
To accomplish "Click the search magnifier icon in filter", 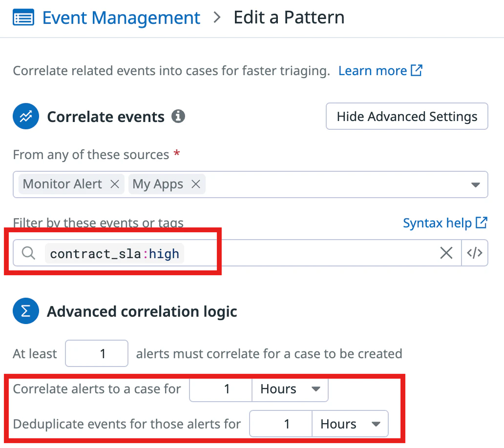I will pyautogui.click(x=29, y=253).
